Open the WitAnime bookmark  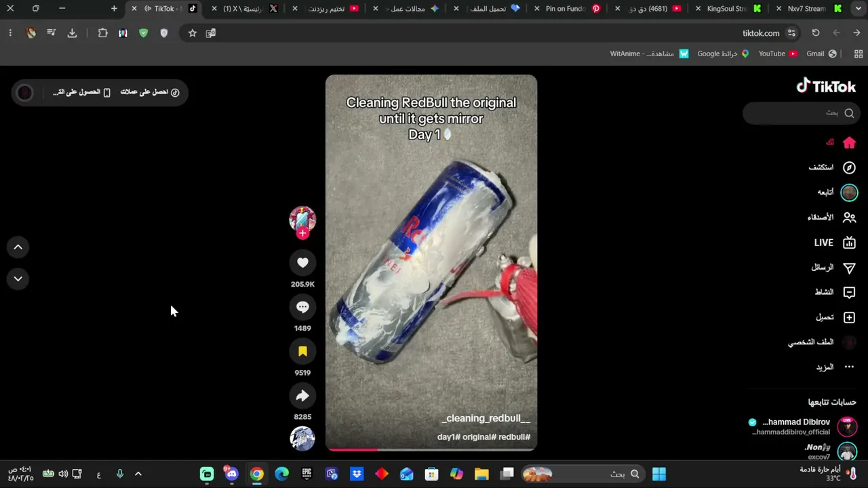649,54
